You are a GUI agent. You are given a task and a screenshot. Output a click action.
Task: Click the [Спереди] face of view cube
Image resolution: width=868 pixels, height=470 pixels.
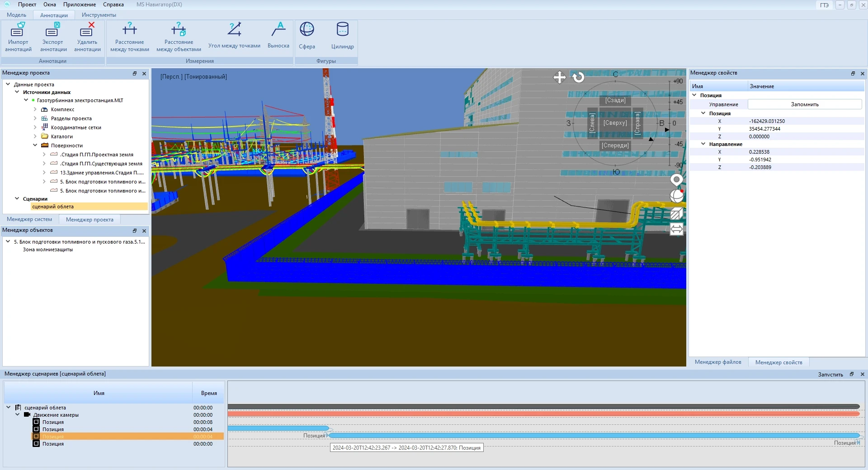(x=615, y=146)
